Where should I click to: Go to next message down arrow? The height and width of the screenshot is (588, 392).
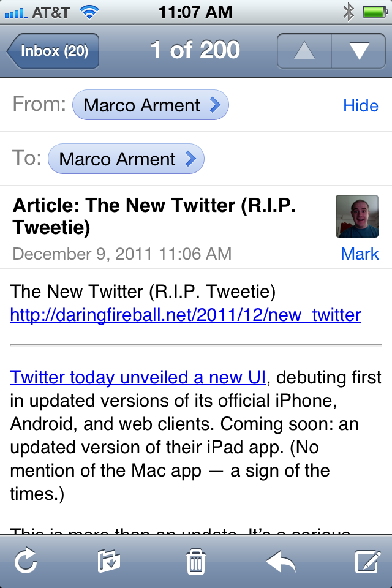[358, 51]
